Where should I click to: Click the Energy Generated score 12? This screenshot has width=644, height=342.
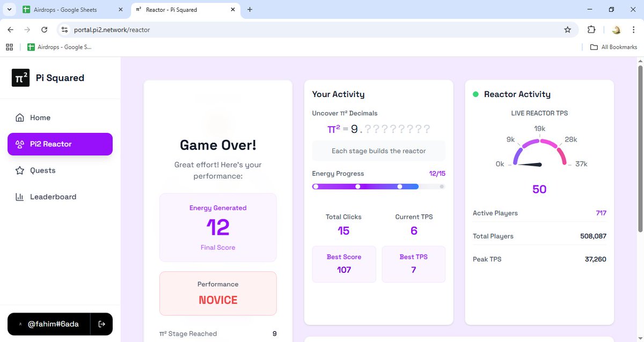point(218,227)
